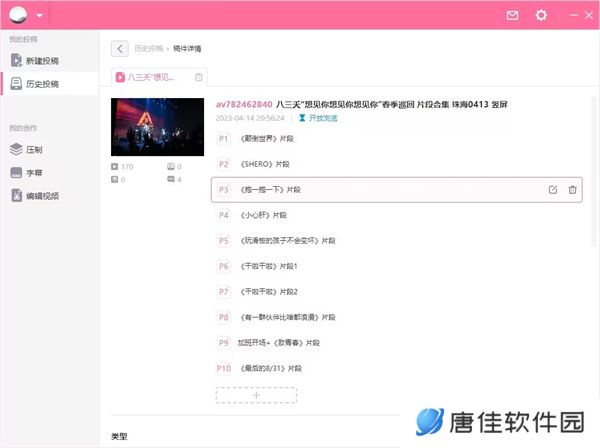Minimize the application window
This screenshot has width=600, height=448.
(x=573, y=15)
